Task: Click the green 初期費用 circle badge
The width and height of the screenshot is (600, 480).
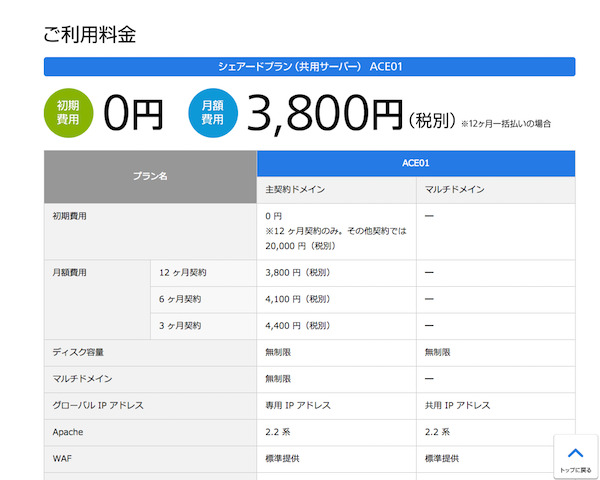Action: [68, 113]
